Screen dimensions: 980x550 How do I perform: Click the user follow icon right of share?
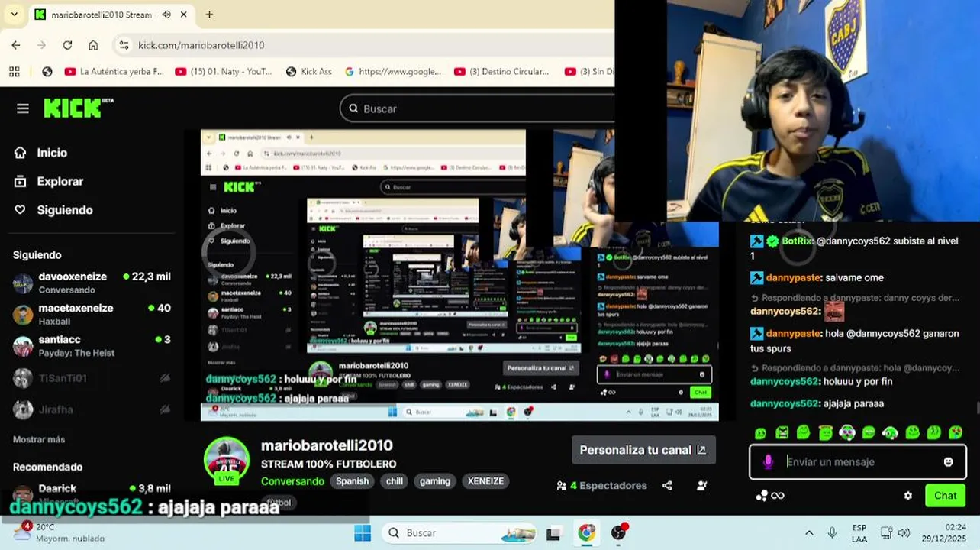702,485
